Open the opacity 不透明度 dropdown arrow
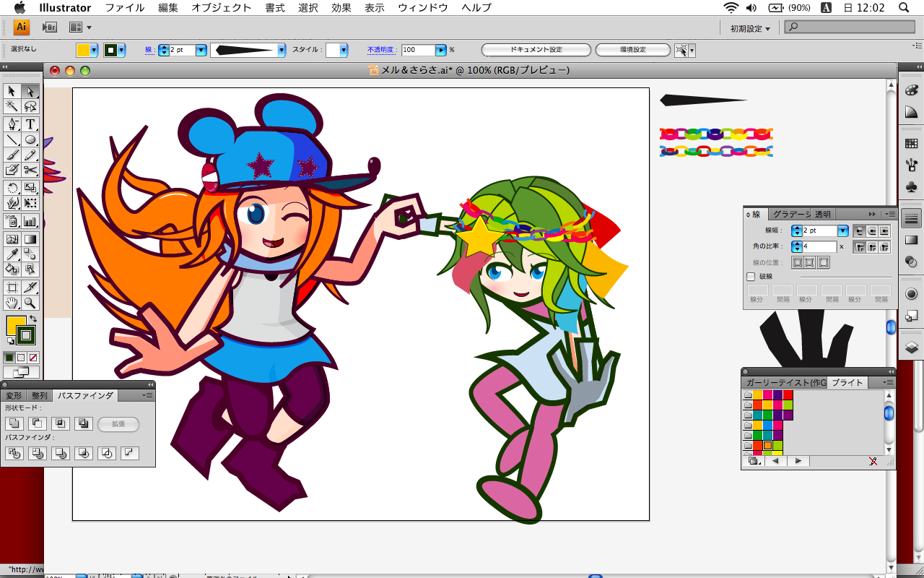The height and width of the screenshot is (578, 924). (440, 50)
